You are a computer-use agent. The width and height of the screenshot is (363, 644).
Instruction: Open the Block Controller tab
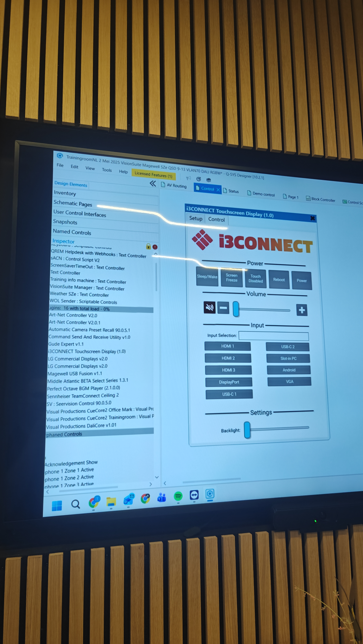[321, 199]
